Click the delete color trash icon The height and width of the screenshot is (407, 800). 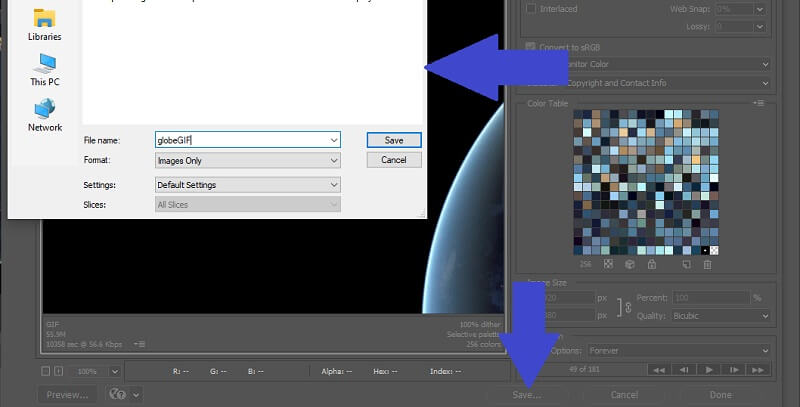[x=707, y=265]
